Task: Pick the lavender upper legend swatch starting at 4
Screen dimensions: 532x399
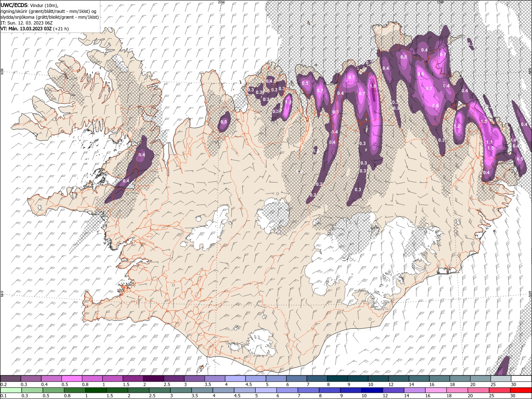Action: tap(235, 378)
